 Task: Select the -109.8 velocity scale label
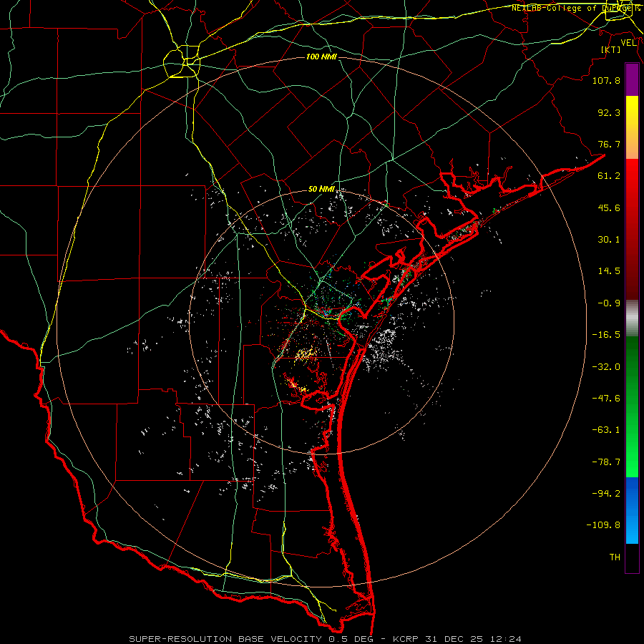[603, 525]
